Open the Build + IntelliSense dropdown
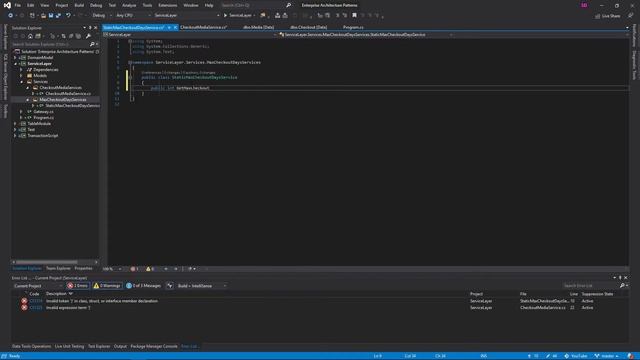Image resolution: width=640 pixels, height=360 pixels. [202, 286]
